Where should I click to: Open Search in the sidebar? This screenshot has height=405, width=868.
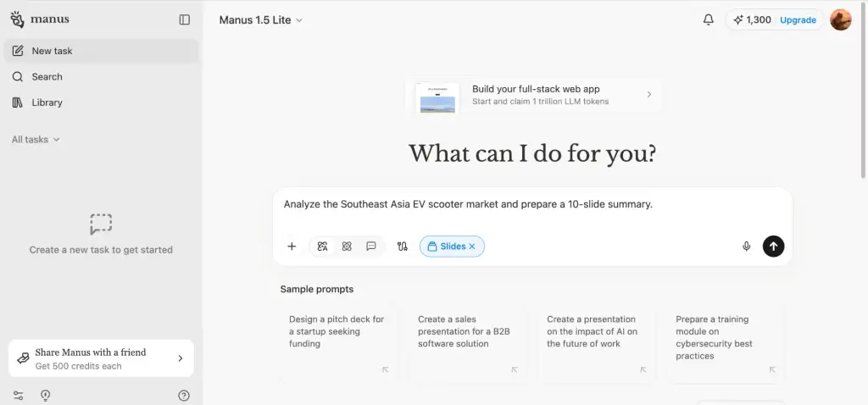click(101, 77)
